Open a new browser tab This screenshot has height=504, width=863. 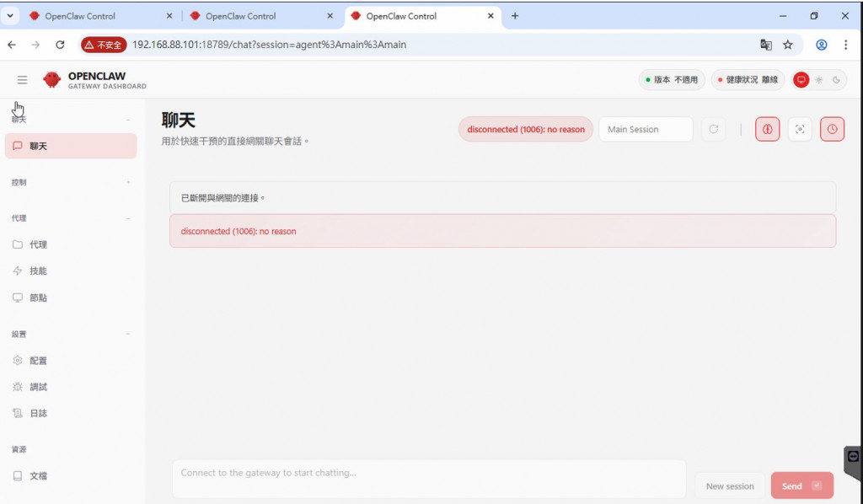(515, 16)
